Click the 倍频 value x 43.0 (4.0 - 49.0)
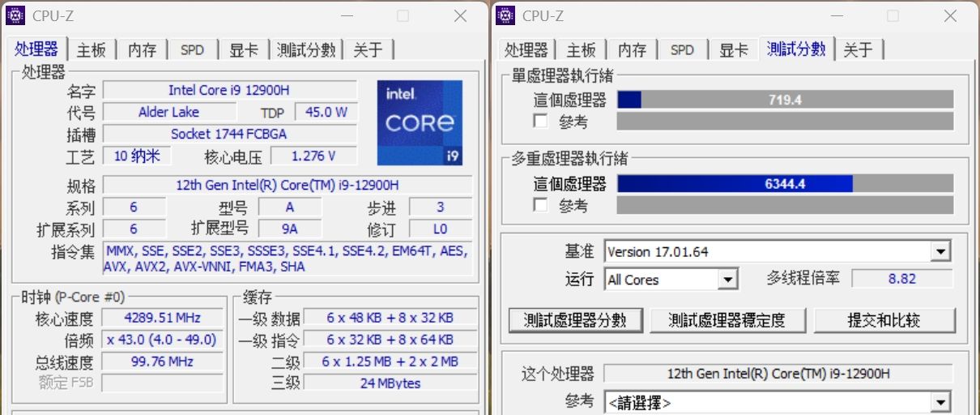This screenshot has height=415, width=980. click(163, 340)
